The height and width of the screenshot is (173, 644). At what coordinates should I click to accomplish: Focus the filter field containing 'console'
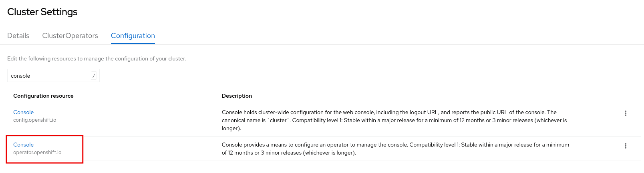[x=48, y=76]
